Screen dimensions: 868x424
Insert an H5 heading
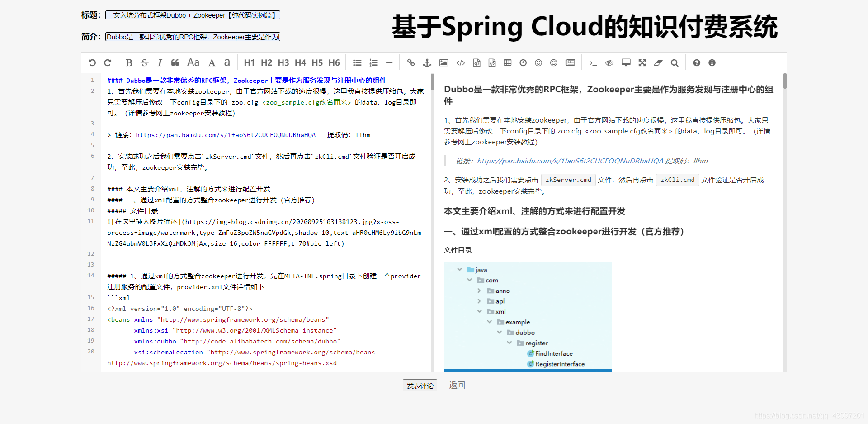(x=317, y=63)
